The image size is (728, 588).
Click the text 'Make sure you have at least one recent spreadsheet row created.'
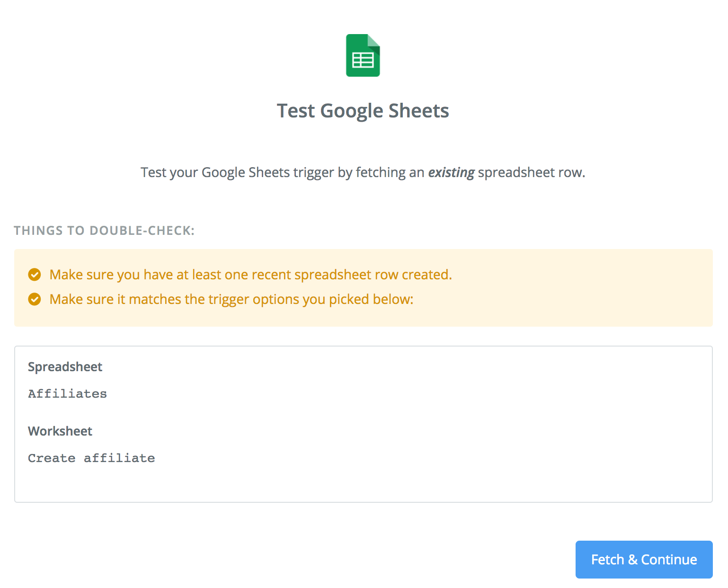click(x=251, y=275)
